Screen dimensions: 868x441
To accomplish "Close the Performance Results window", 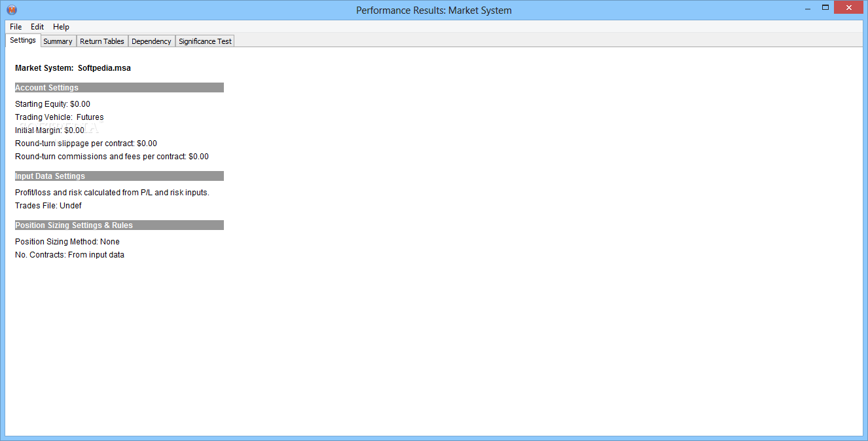I will (x=849, y=7).
